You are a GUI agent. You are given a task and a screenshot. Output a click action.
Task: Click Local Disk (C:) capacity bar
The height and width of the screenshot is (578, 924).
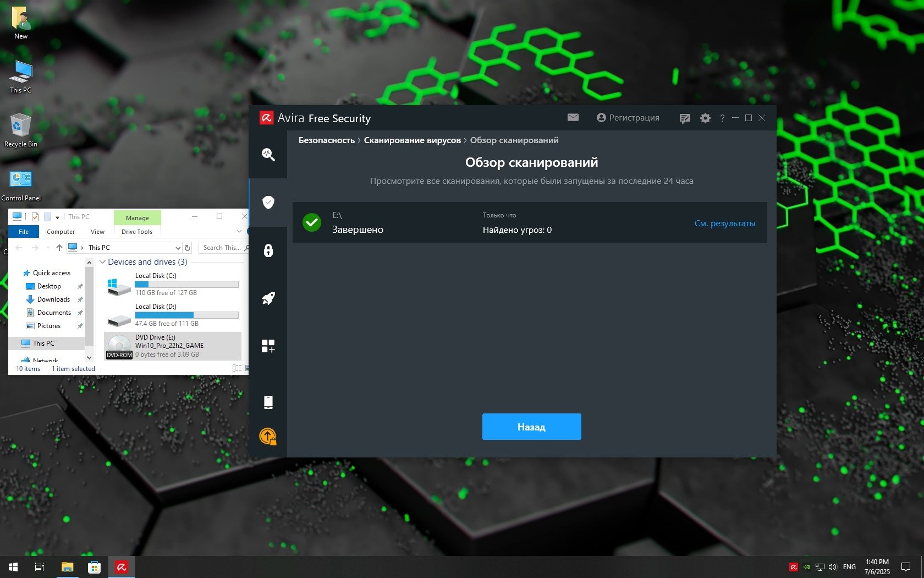(x=187, y=285)
